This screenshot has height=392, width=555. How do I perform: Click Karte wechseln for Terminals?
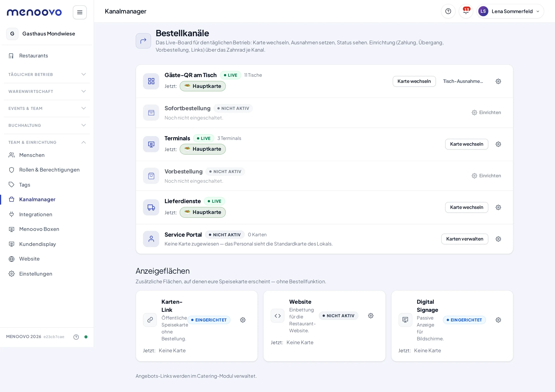click(467, 144)
